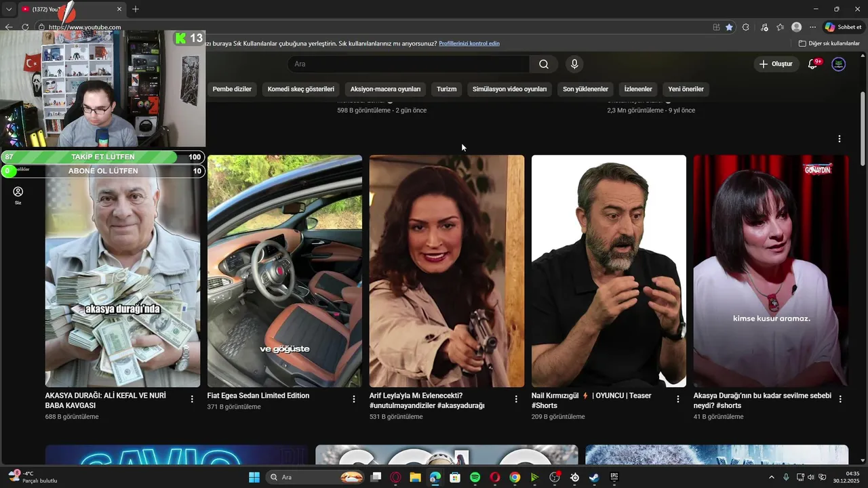The image size is (868, 488).
Task: Open Microsoft Store from the taskbar
Action: tap(455, 477)
